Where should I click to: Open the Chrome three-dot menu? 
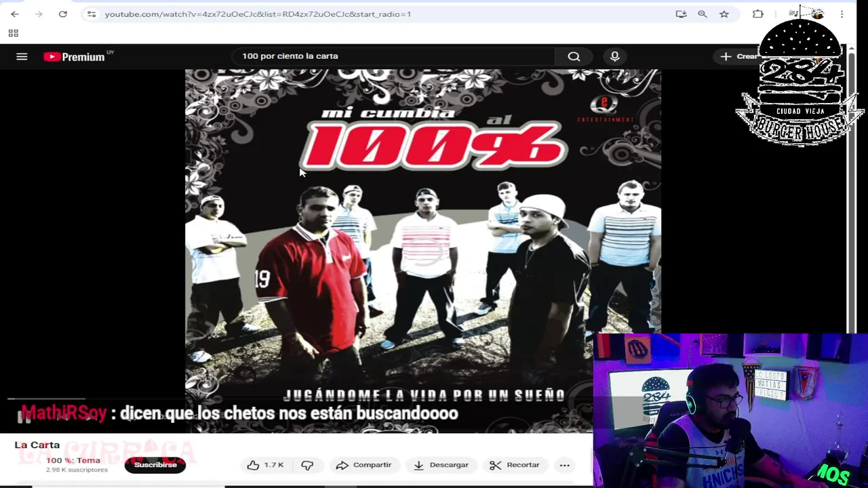point(842,14)
